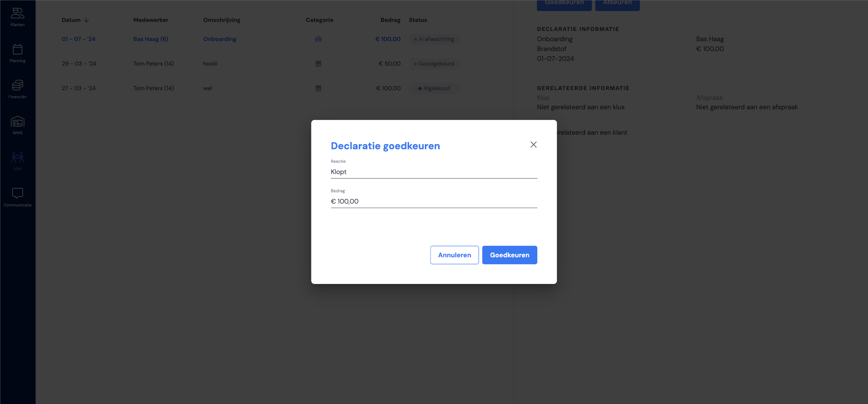Go to Financiën in the sidebar
This screenshot has width=868, height=404.
[x=17, y=89]
